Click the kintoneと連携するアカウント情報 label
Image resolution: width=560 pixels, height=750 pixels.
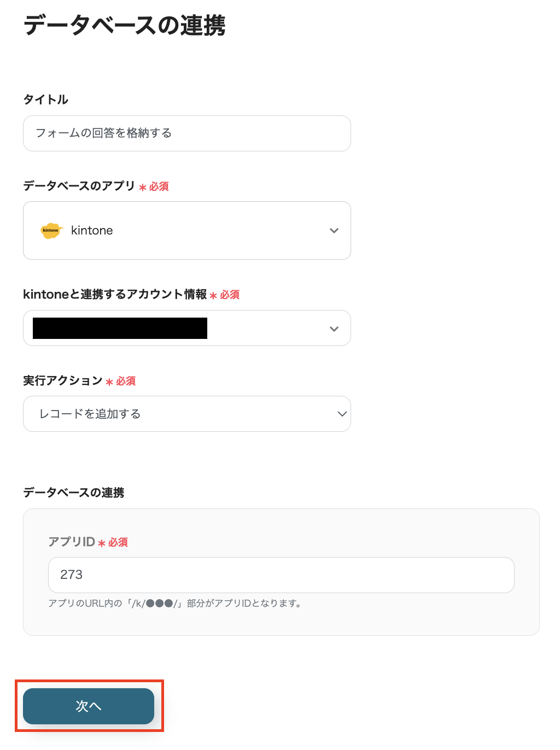tap(115, 295)
